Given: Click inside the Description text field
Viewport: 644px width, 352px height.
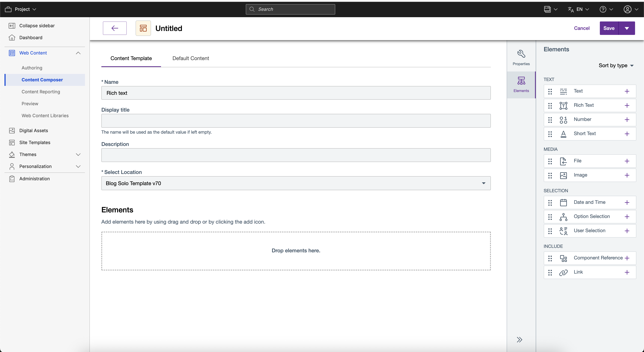Looking at the screenshot, I should [x=296, y=155].
